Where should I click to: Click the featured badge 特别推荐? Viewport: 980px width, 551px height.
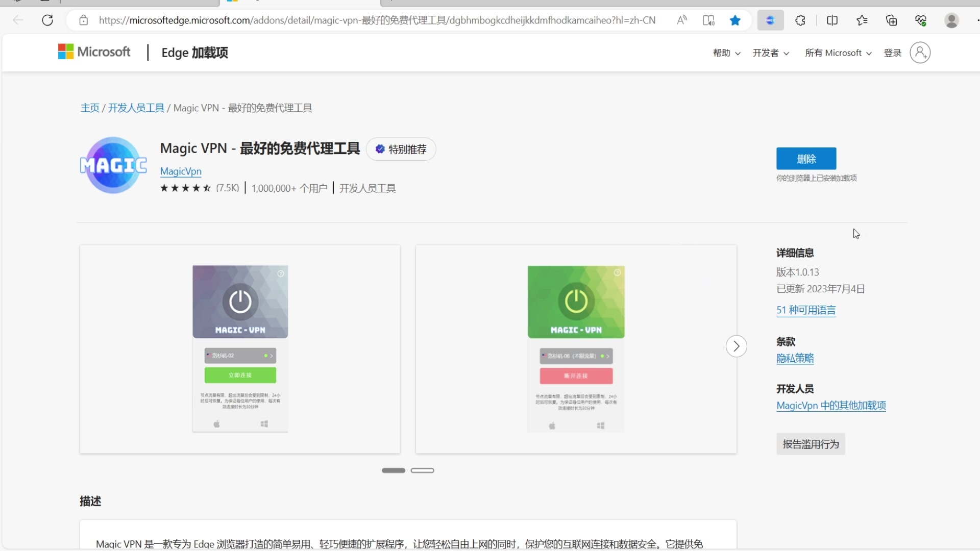(x=401, y=149)
